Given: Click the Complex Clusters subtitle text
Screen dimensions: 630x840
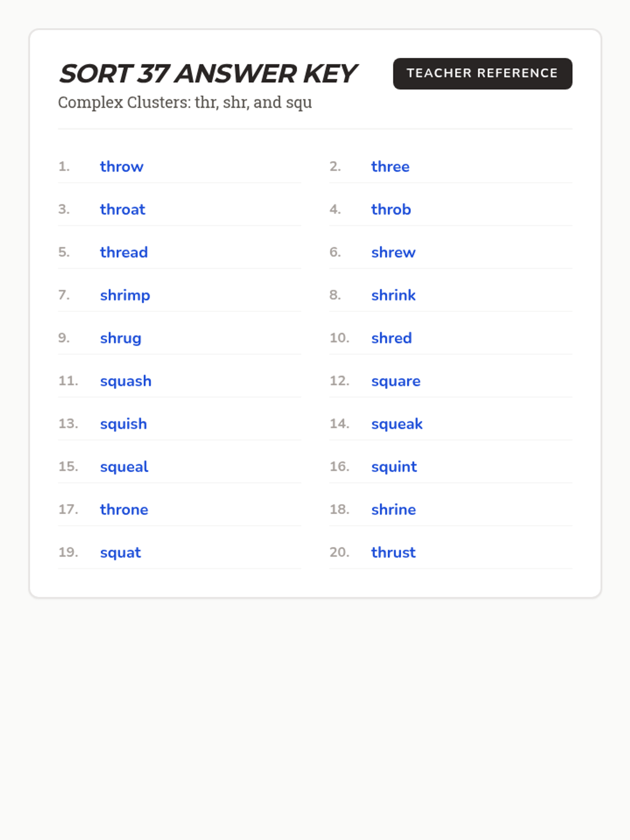Looking at the screenshot, I should click(185, 102).
